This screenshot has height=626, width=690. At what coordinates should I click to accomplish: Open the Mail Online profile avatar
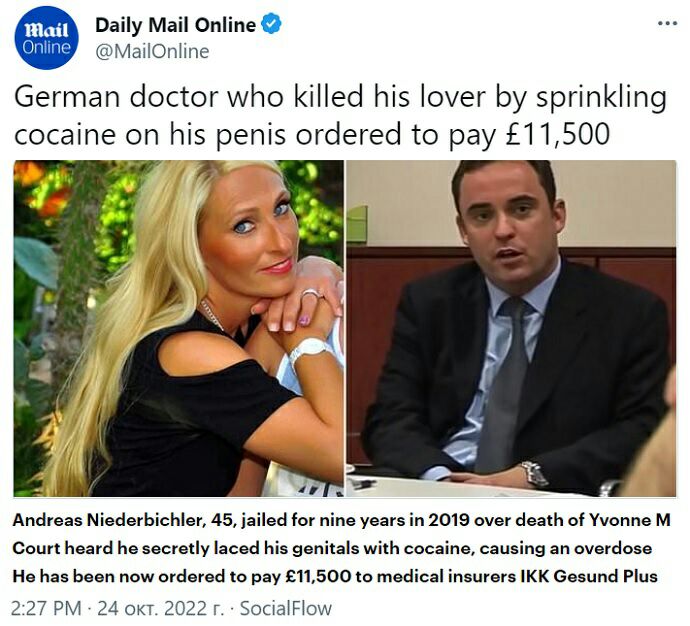(46, 38)
